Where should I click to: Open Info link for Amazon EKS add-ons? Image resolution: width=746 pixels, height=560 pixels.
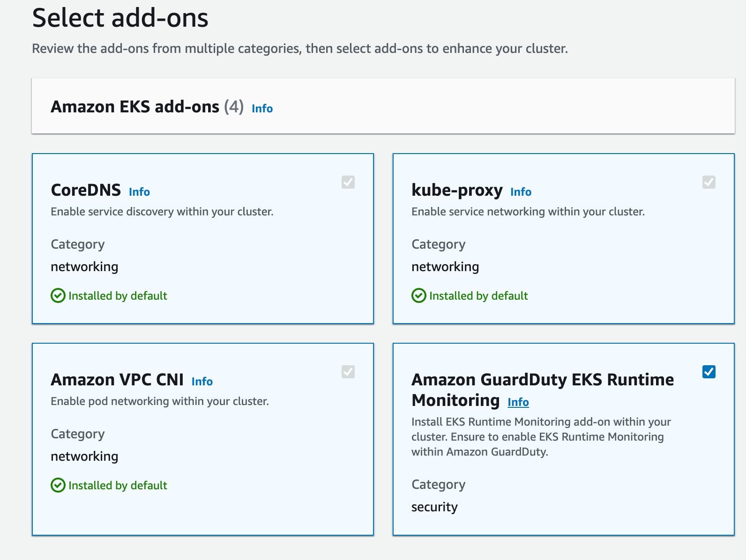[262, 109]
